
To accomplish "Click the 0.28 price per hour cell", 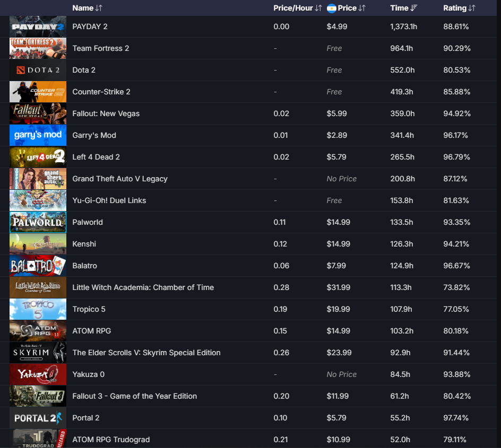I will (281, 287).
